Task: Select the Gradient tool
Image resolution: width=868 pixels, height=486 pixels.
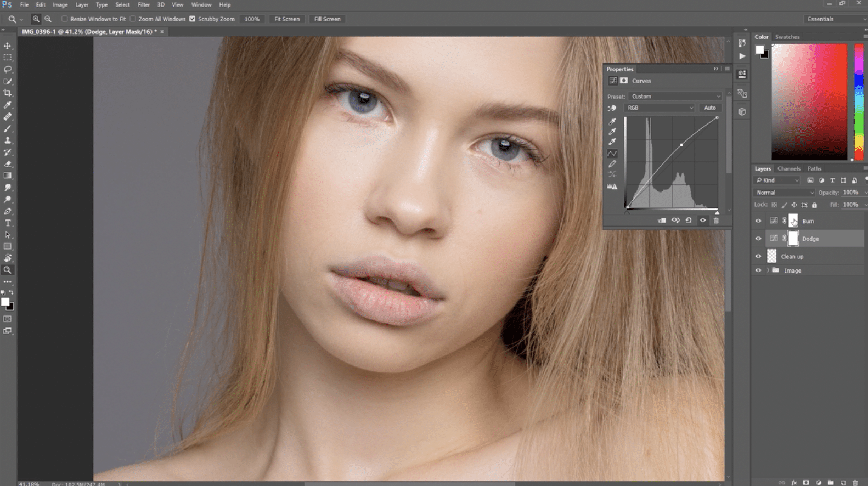Action: click(8, 176)
